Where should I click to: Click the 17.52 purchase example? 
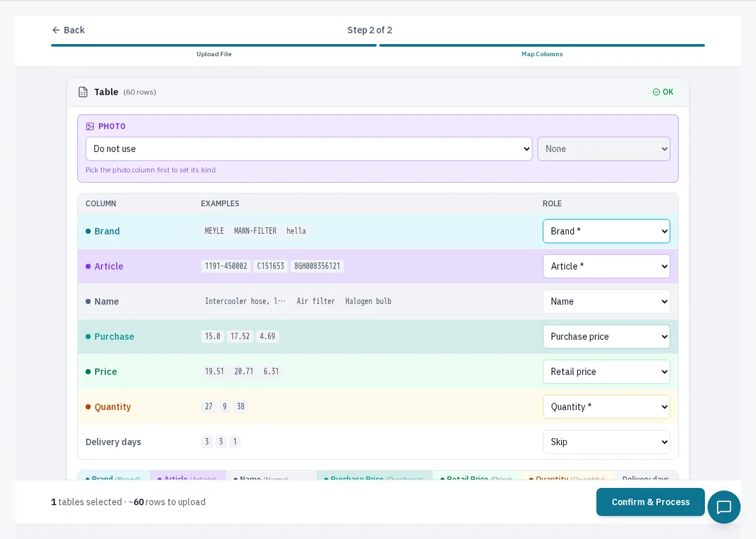240,337
